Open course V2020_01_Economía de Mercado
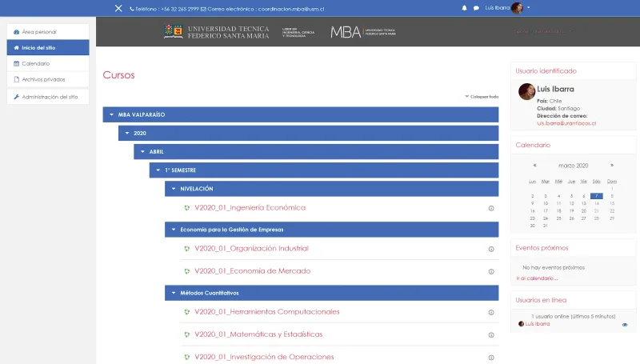640x364 pixels. [x=252, y=271]
